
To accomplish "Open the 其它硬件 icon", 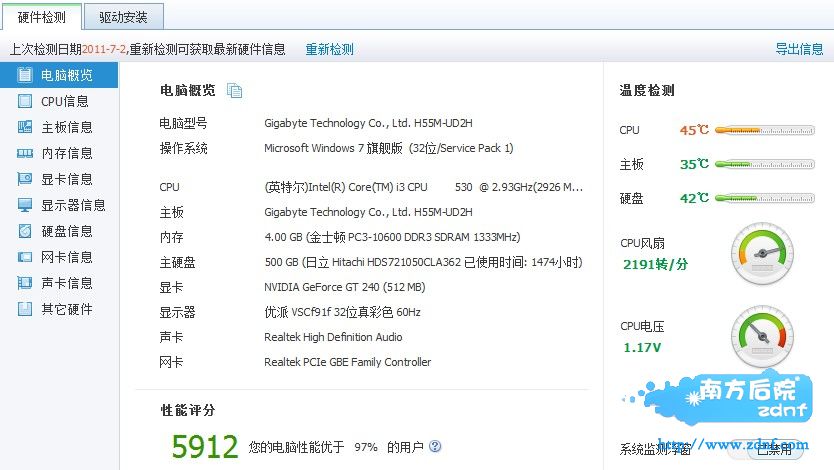I will (24, 309).
